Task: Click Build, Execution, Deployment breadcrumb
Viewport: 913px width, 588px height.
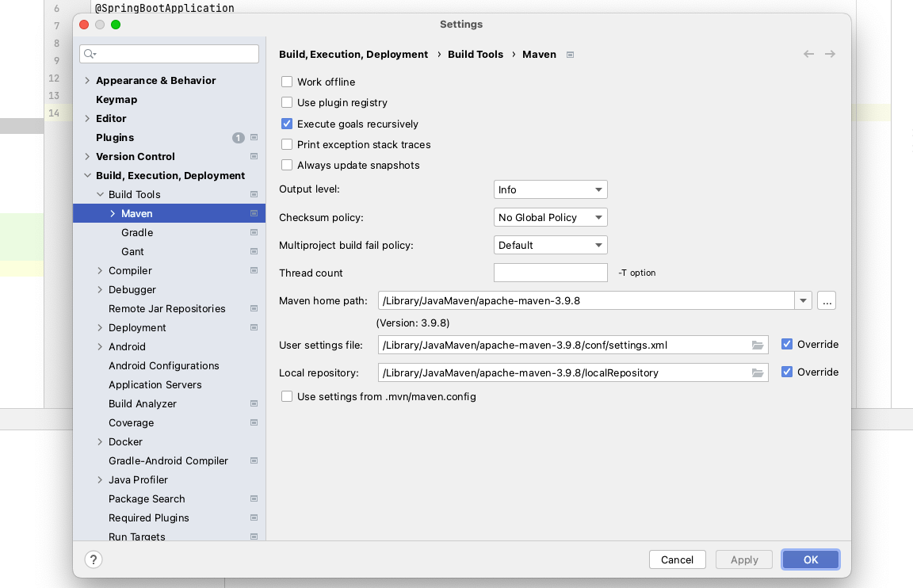Action: pos(353,54)
